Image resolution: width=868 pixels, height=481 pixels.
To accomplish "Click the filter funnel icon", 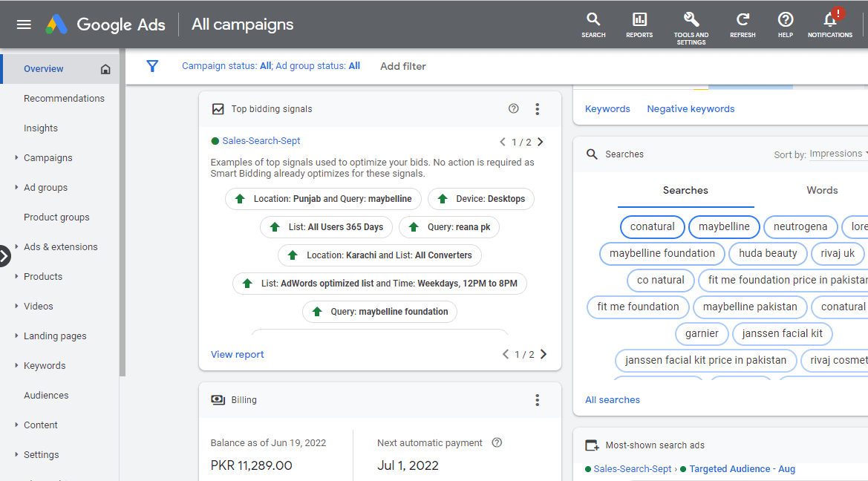I will 152,66.
